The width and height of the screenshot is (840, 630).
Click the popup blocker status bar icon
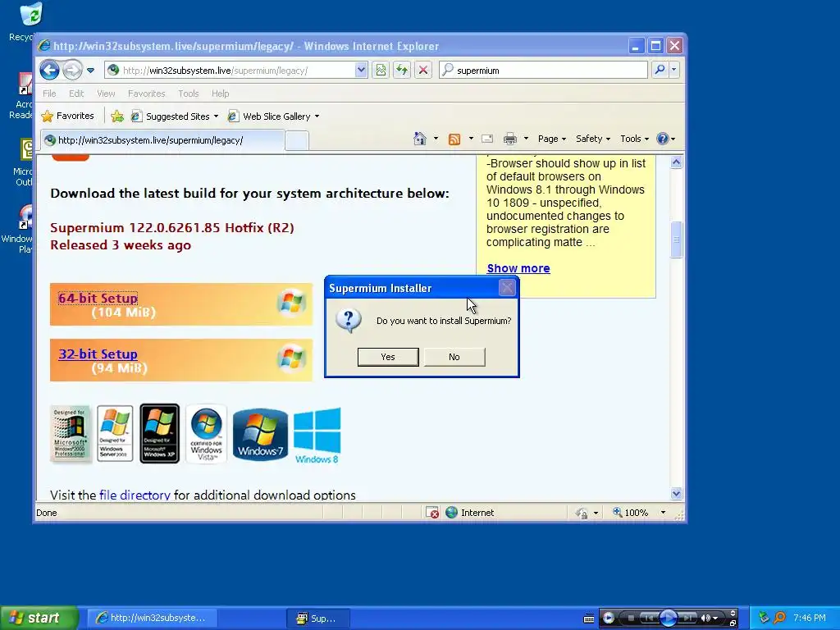[x=431, y=513]
